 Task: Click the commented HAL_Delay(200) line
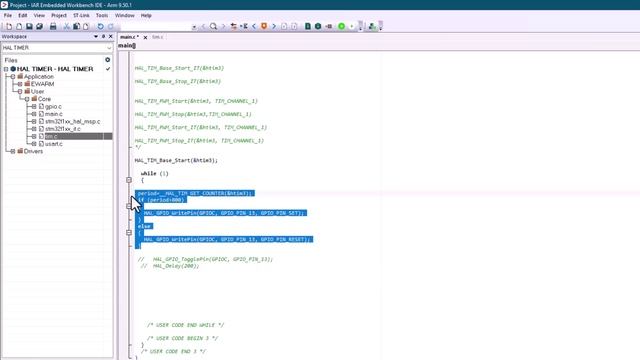[170, 266]
